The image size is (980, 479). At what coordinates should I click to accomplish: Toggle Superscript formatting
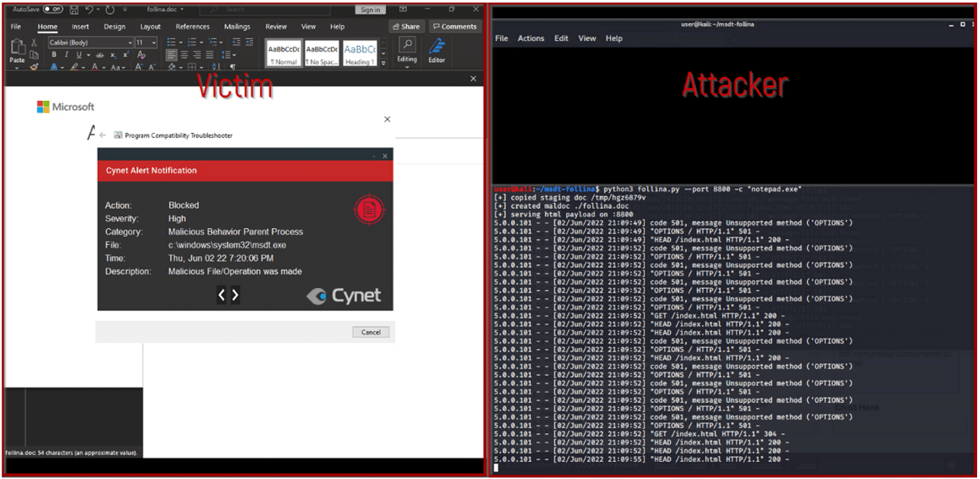126,55
